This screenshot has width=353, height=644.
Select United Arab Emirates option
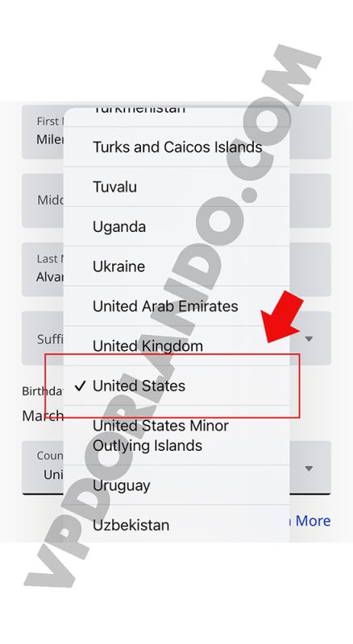point(176,307)
